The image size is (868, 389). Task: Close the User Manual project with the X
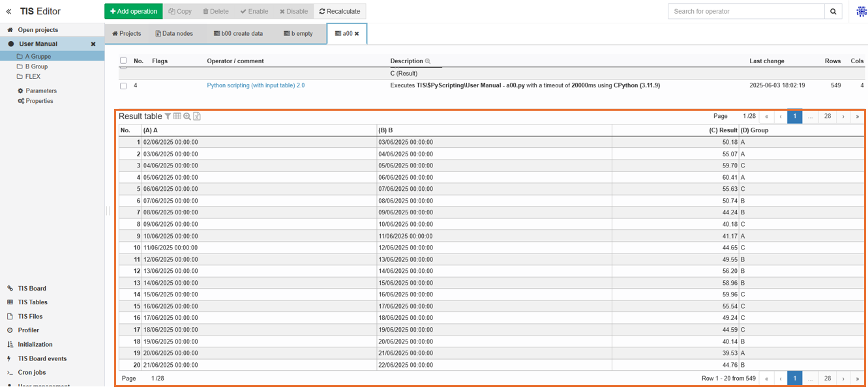click(93, 44)
